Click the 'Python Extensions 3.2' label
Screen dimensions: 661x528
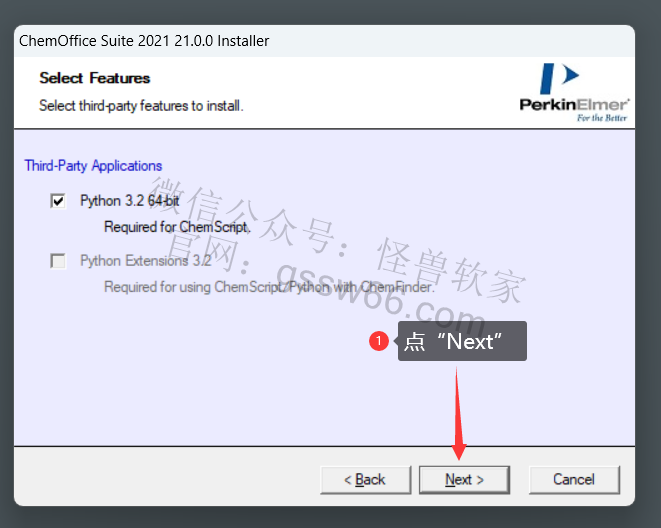point(146,261)
